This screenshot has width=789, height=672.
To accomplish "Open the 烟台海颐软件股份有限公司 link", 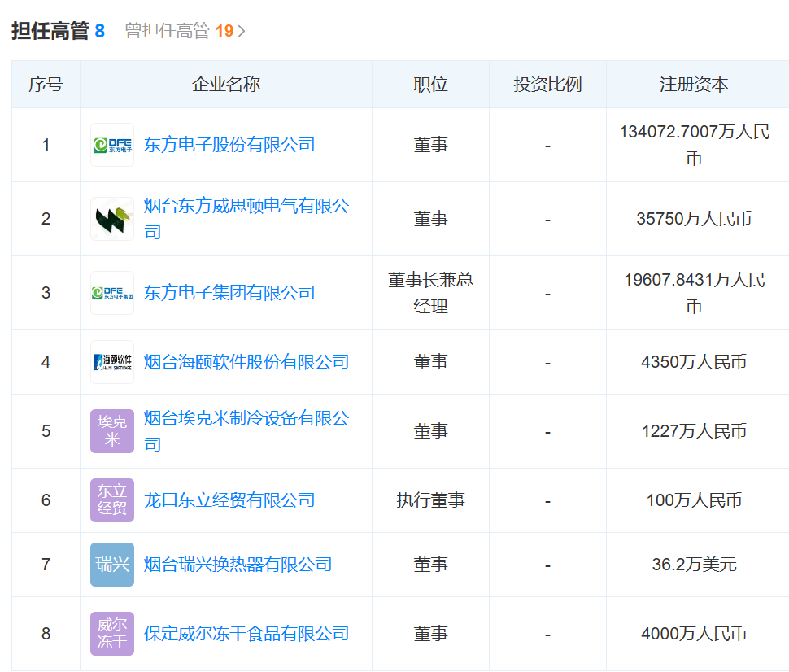I will tap(246, 362).
